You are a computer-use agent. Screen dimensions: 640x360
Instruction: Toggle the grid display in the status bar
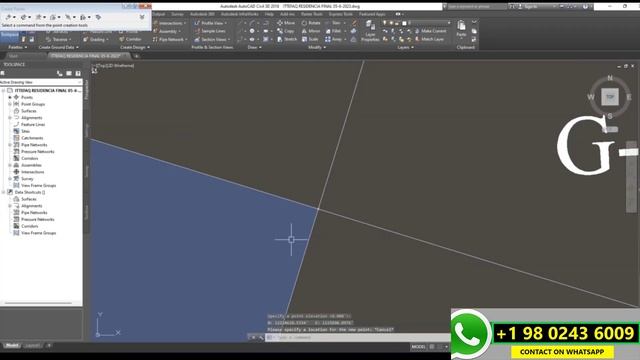point(432,347)
